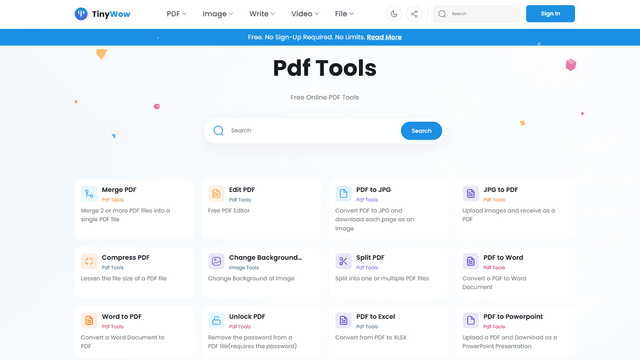The image size is (640, 360).
Task: Open the JPG to PDF tool title
Action: coord(501,190)
